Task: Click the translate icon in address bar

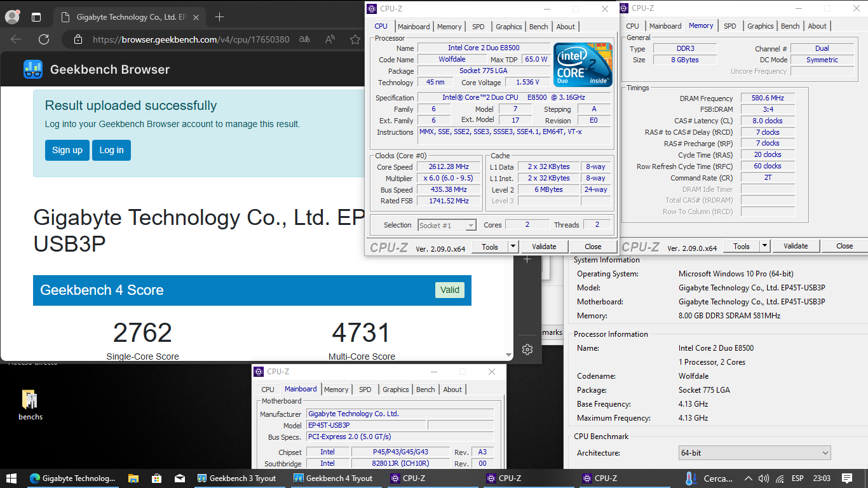Action: [x=304, y=39]
